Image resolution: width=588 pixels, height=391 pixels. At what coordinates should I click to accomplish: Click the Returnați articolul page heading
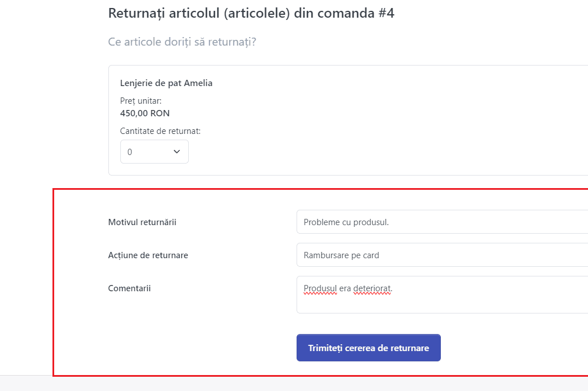[251, 14]
